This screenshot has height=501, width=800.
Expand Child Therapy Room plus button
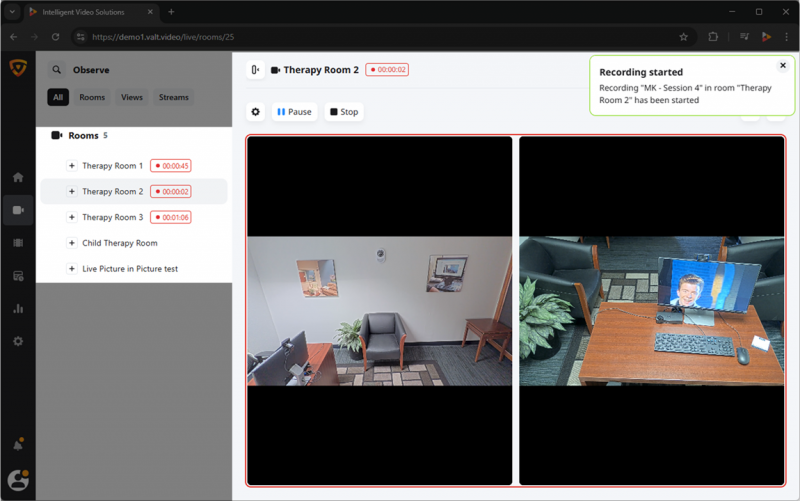[71, 243]
